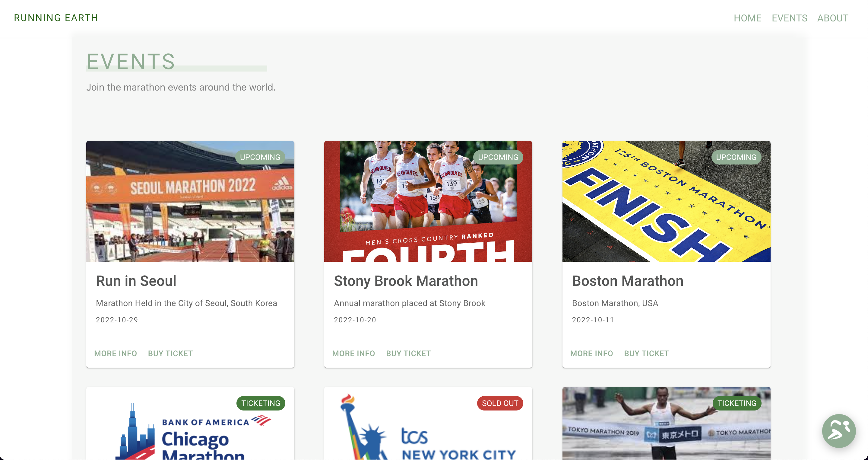Viewport: 868px width, 460px height.
Task: Select BUY TICKET under Boston Marathon
Action: (x=646, y=353)
